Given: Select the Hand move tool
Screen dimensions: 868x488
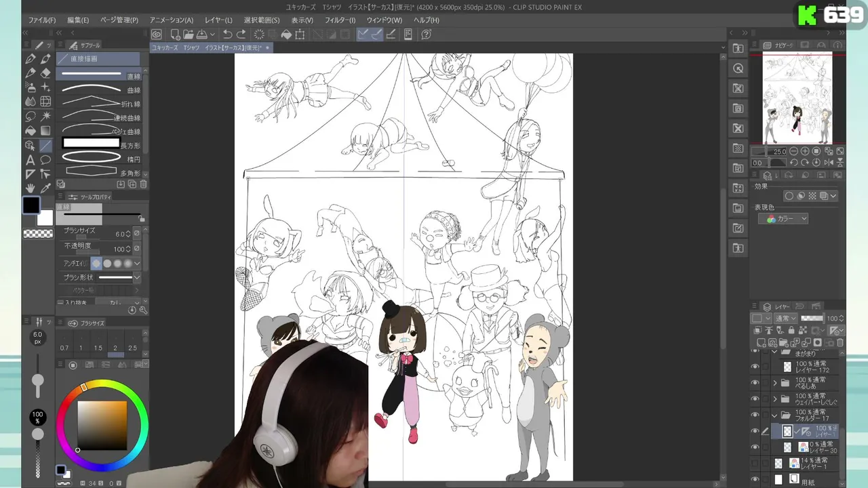Looking at the screenshot, I should pos(31,188).
